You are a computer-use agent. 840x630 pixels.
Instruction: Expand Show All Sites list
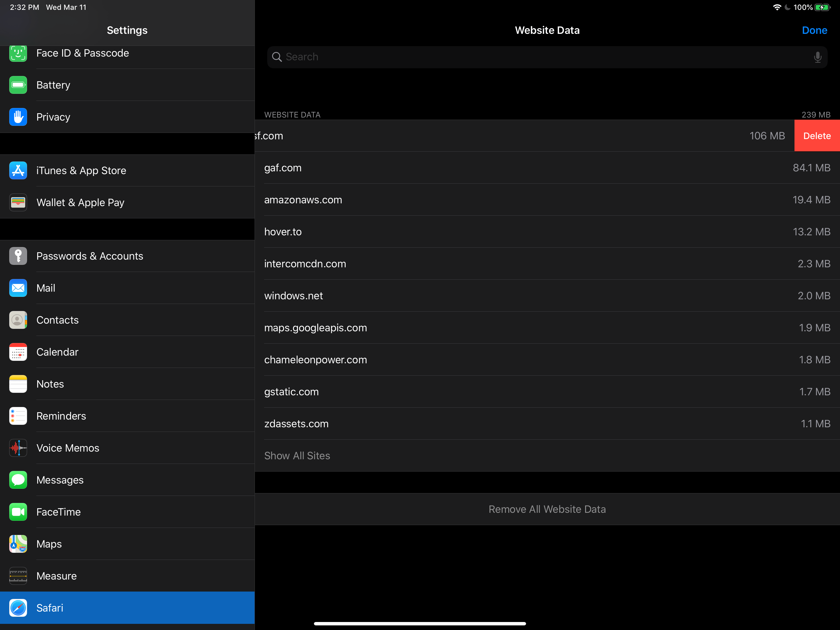(297, 456)
